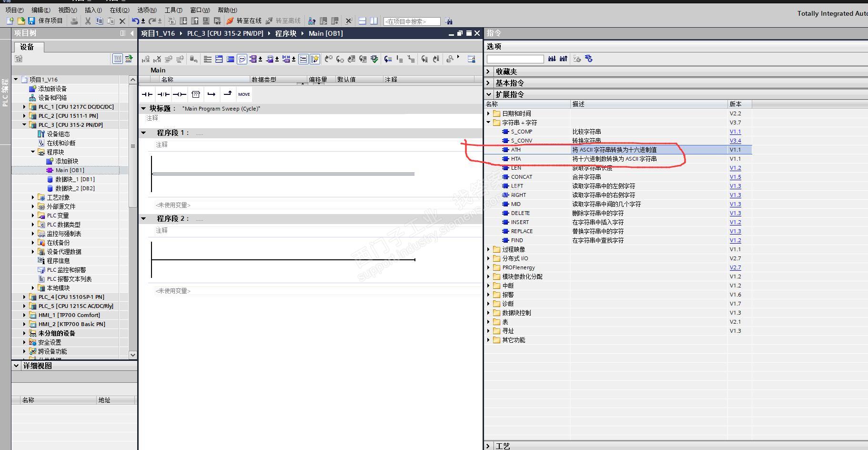Image resolution: width=868 pixels, height=450 pixels.
Task: Expand the 收藏夹 section
Action: 488,72
